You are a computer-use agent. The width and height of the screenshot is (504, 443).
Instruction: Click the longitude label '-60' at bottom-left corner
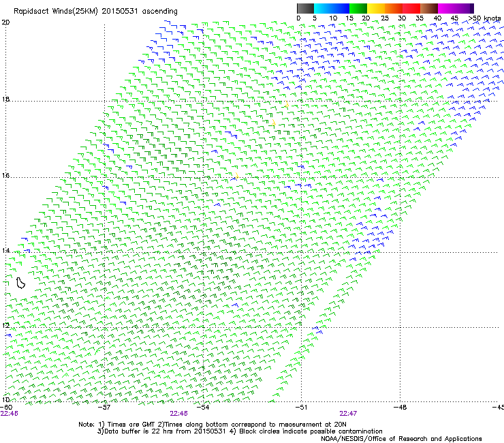click(x=6, y=407)
